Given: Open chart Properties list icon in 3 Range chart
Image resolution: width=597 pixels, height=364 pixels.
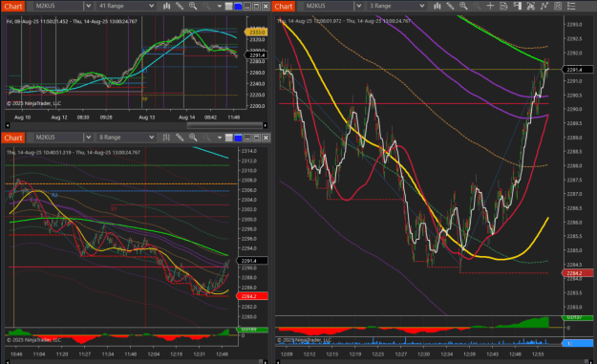Looking at the screenshot, I should tap(571, 6).
